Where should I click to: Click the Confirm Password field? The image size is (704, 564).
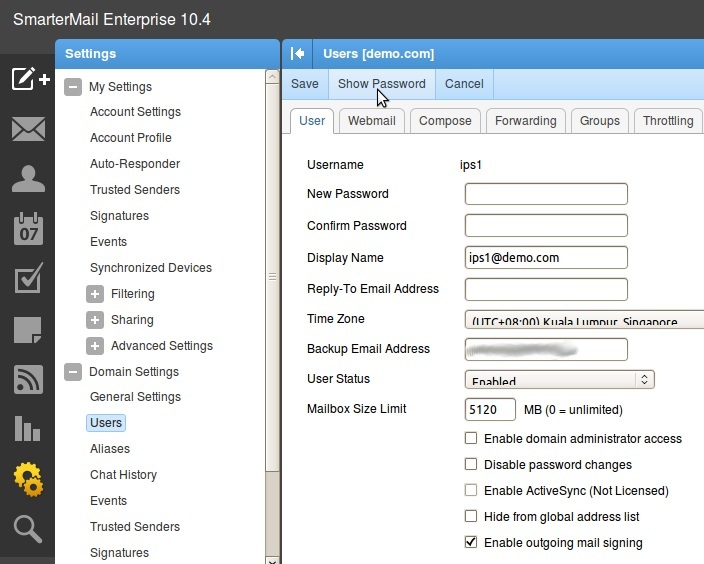546,225
